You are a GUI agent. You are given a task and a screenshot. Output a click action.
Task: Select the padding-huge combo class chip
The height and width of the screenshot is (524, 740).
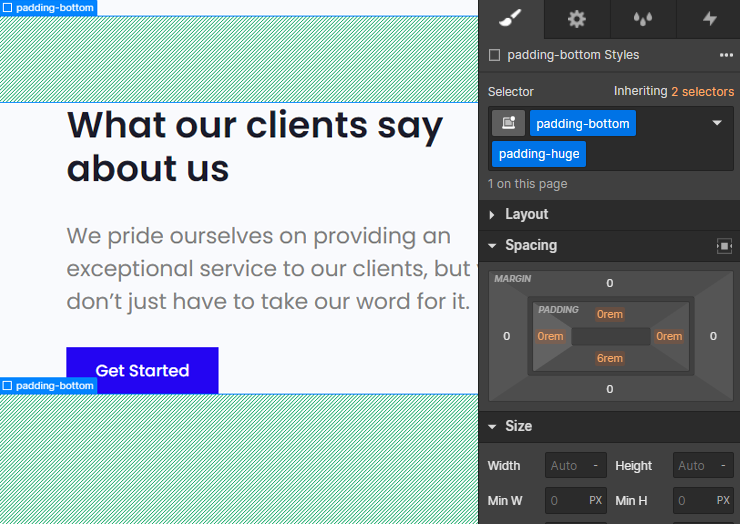(x=538, y=154)
